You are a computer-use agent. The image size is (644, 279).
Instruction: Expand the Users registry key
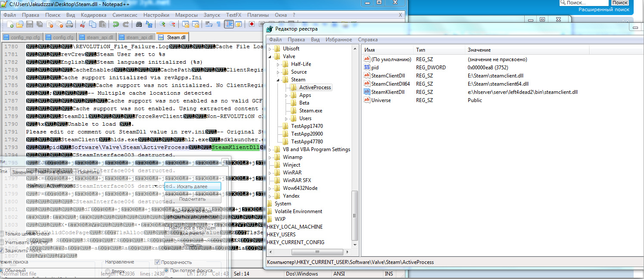[x=286, y=118]
